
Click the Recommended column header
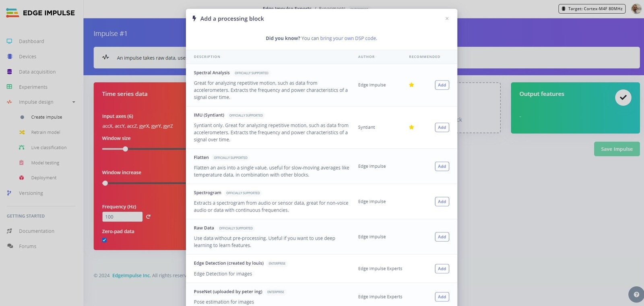point(424,57)
